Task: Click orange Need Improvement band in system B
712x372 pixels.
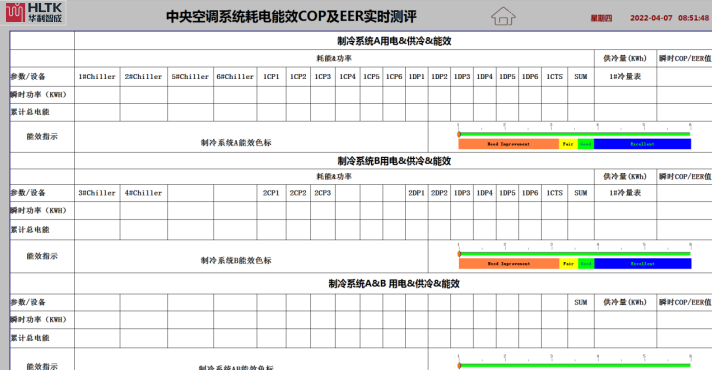Action: 509,264
